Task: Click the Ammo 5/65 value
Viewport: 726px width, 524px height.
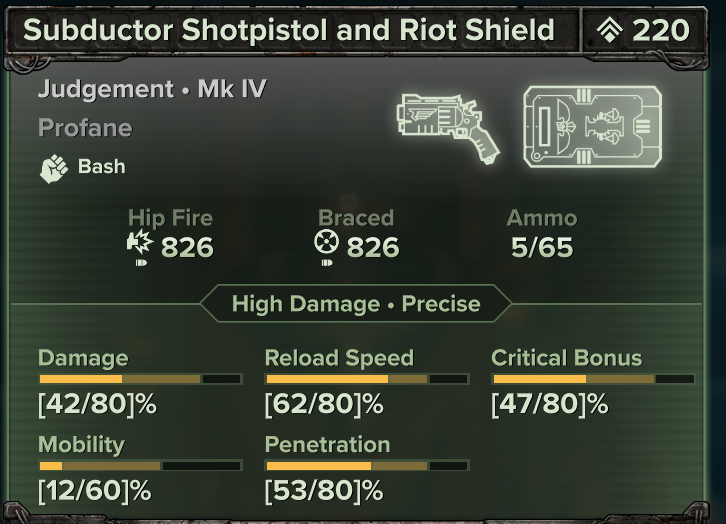Action: 542,247
